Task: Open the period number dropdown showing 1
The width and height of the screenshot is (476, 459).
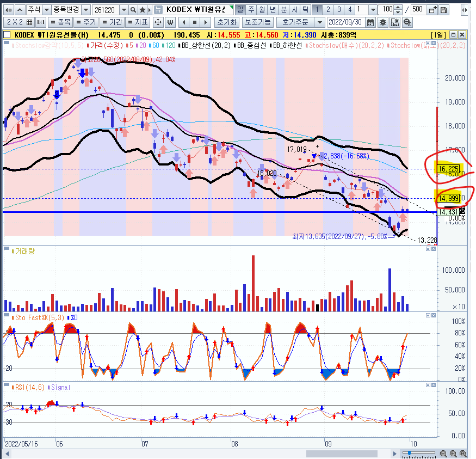Action: [373, 10]
